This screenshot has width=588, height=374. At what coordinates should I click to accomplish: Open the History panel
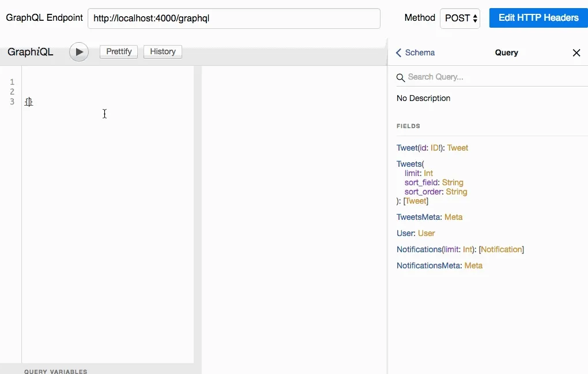[x=163, y=51]
